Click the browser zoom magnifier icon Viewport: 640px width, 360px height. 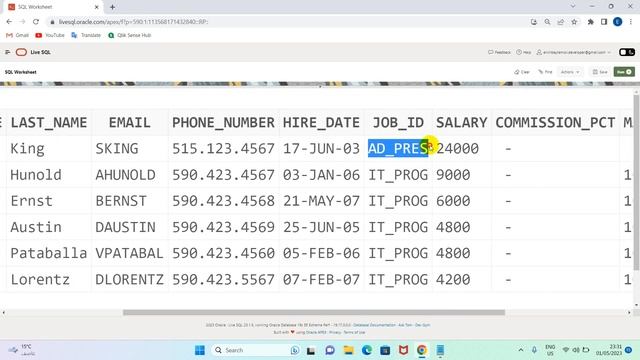pyautogui.click(x=547, y=22)
